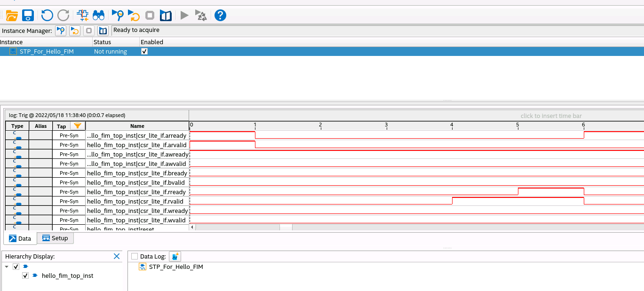
Task: Click Instance Manager's Run Analysis button
Action: point(61,31)
